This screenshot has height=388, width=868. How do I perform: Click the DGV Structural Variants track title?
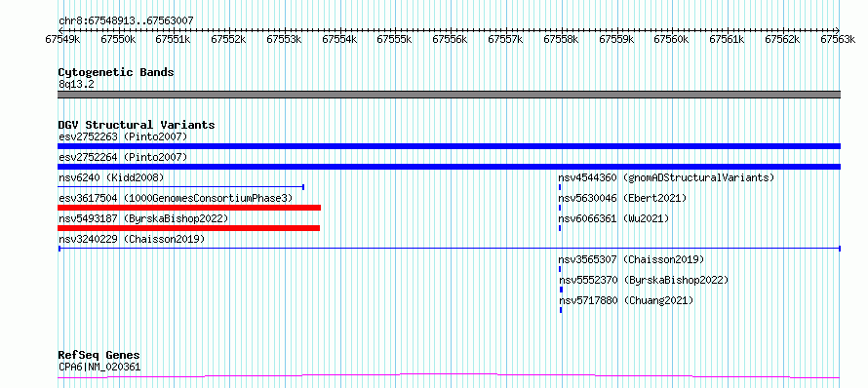point(137,125)
